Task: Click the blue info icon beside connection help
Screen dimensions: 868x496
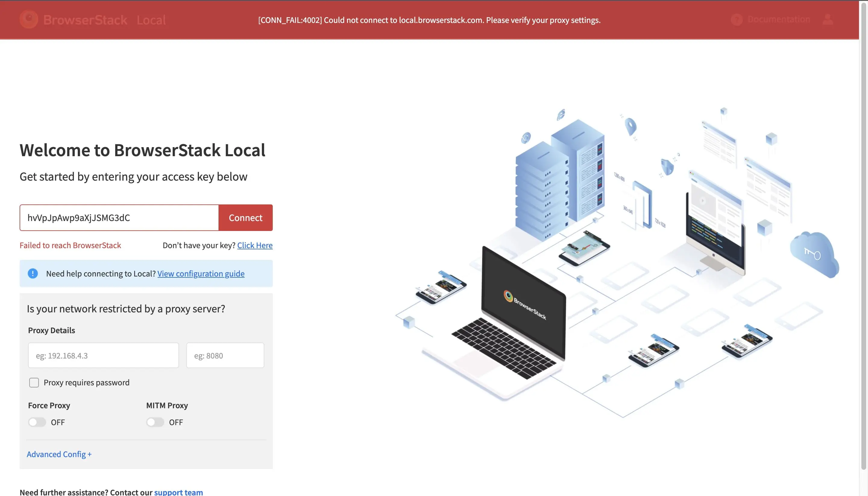Action: 32,273
